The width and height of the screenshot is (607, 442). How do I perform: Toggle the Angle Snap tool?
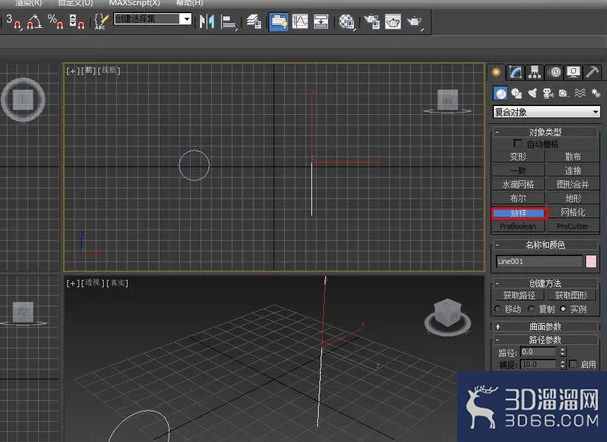point(34,21)
